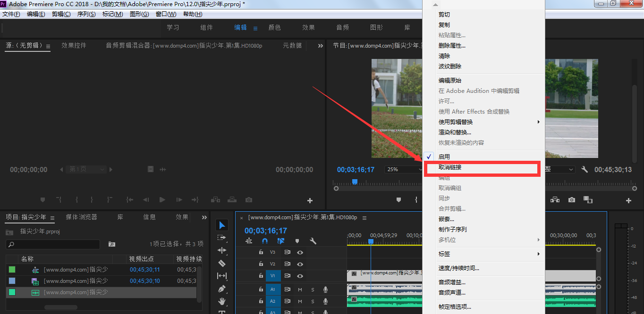Screen dimensions: 644x314
Task: Click the sequence icon of first project item
Action: 35,270
